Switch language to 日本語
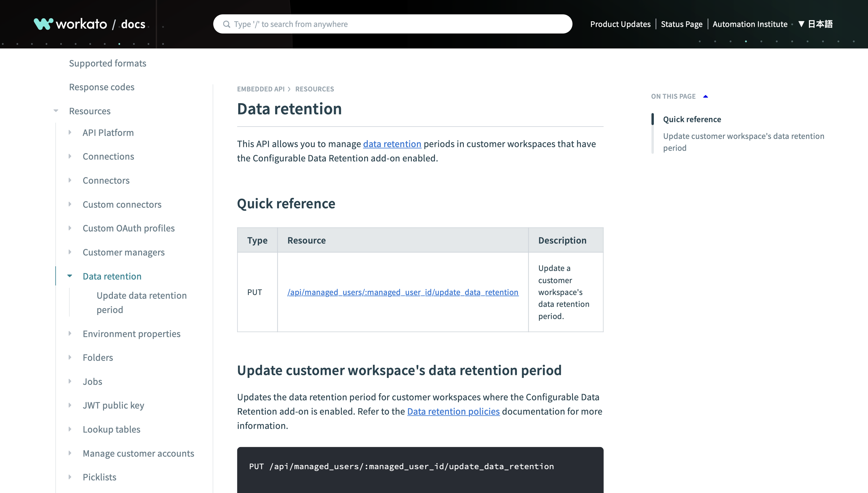The image size is (868, 493). pyautogui.click(x=820, y=24)
